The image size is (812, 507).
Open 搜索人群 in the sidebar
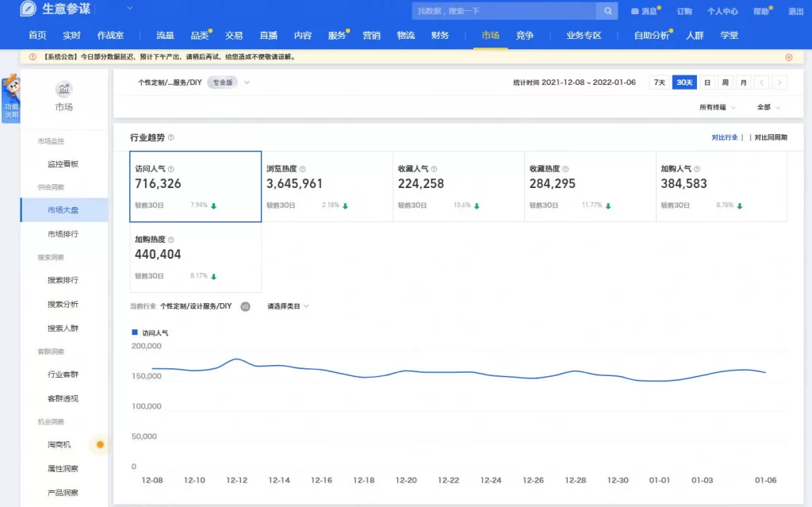[63, 328]
